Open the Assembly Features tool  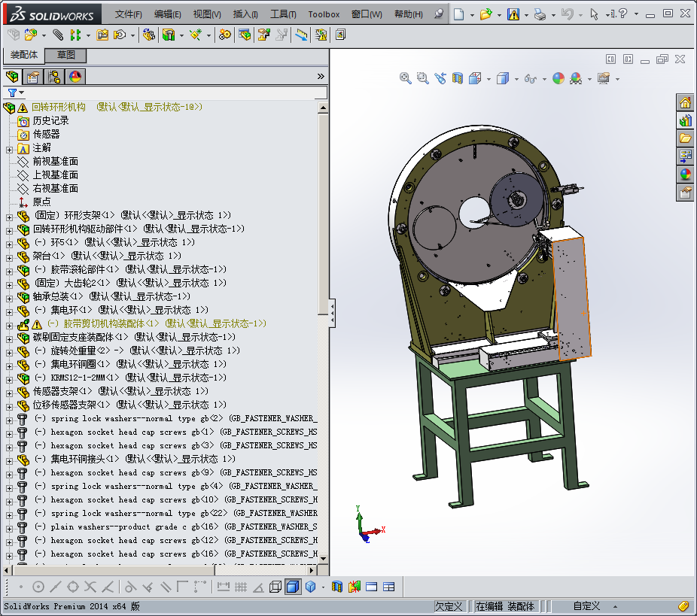(169, 35)
